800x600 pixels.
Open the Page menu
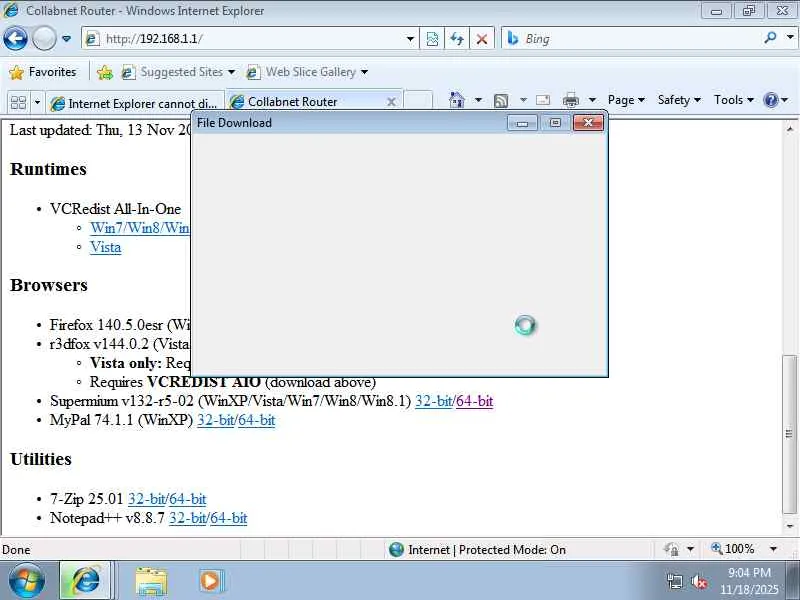tap(626, 100)
